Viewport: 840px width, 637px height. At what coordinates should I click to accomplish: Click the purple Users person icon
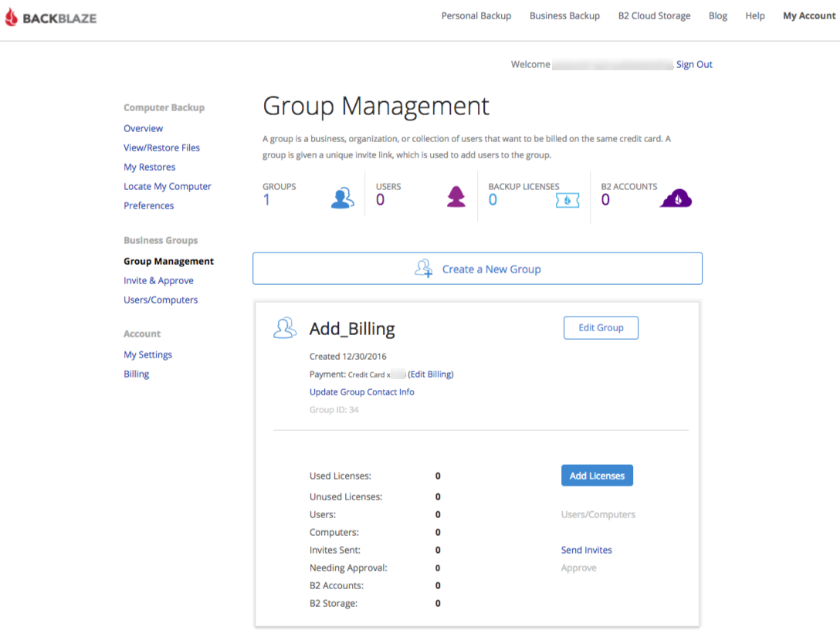coord(456,197)
